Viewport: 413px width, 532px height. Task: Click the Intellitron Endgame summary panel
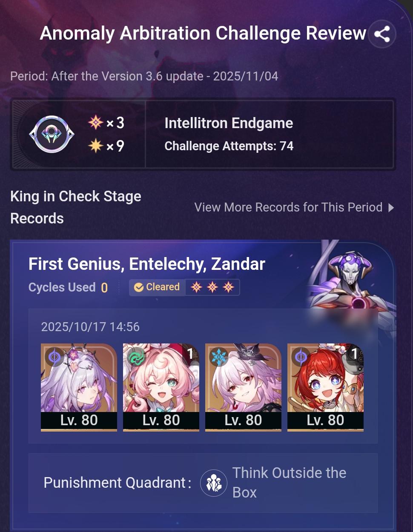pos(203,134)
